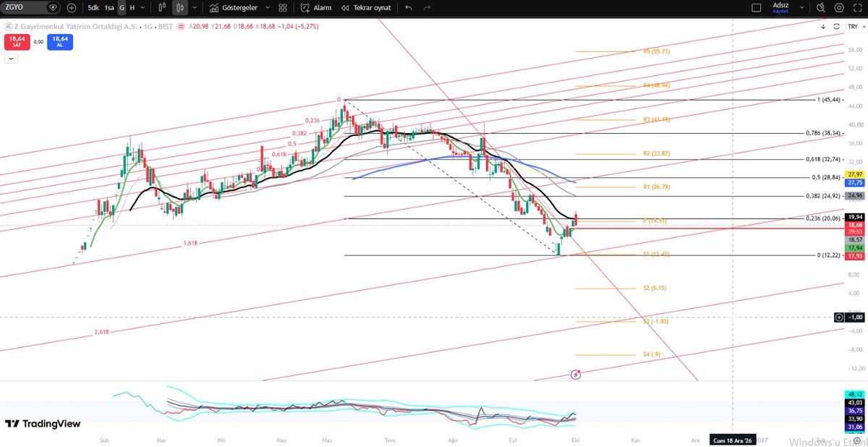Select the R1 (26.79) pivot label
868x447 pixels.
tap(656, 187)
